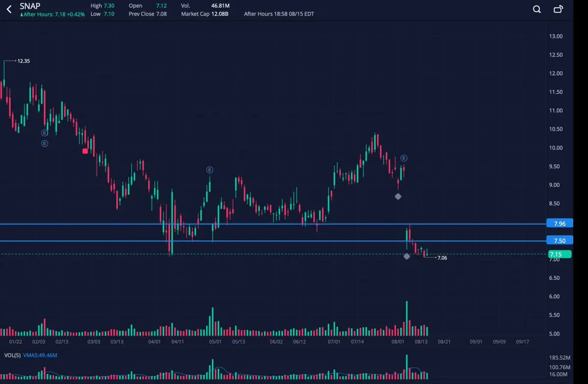The image size is (588, 384).
Task: Tap the rotate screen icon beside search
Action: [558, 9]
